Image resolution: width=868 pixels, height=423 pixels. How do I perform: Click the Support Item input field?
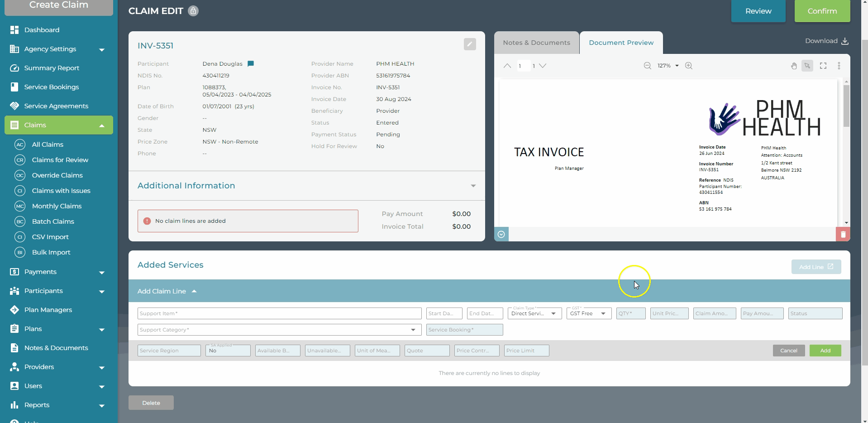click(279, 313)
